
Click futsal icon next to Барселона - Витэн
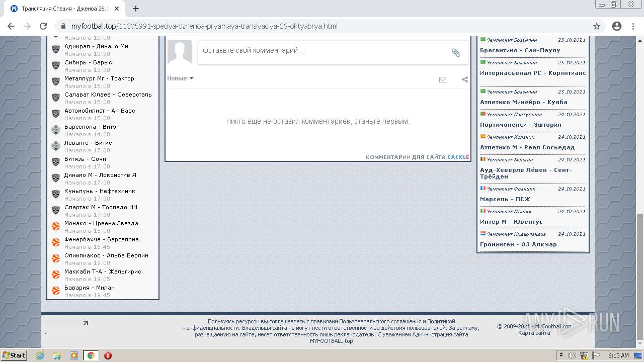56,130
